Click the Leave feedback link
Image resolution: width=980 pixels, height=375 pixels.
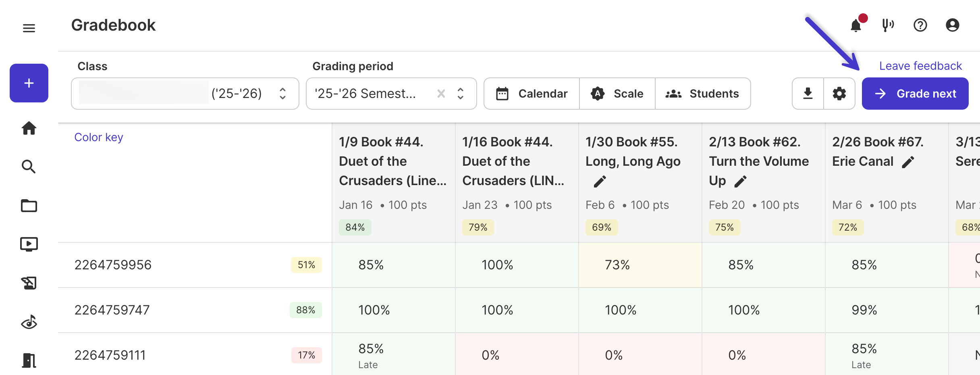click(920, 66)
